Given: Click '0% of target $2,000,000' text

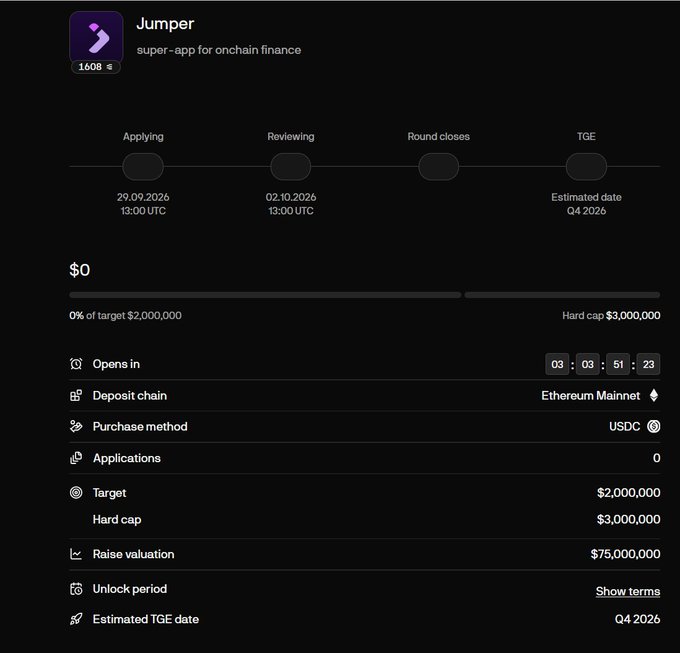Looking at the screenshot, I should [x=125, y=315].
